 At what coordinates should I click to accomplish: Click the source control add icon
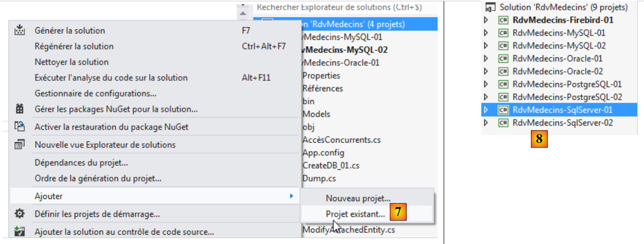coord(19,232)
